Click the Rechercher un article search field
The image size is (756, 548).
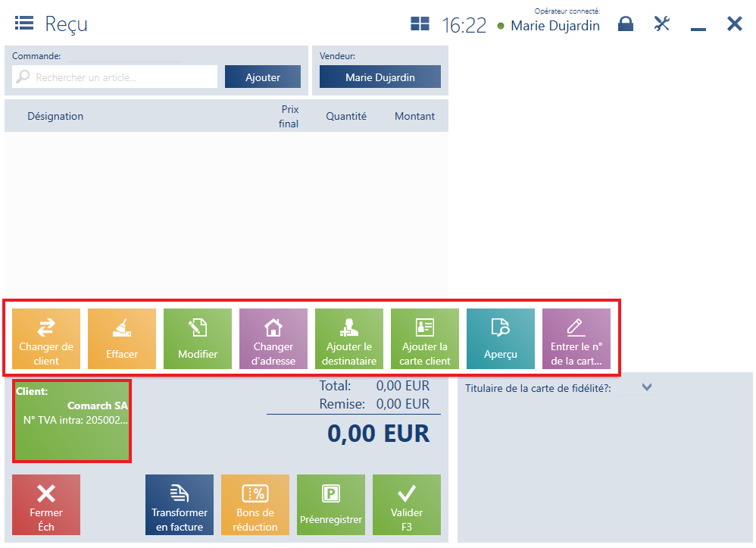point(114,77)
